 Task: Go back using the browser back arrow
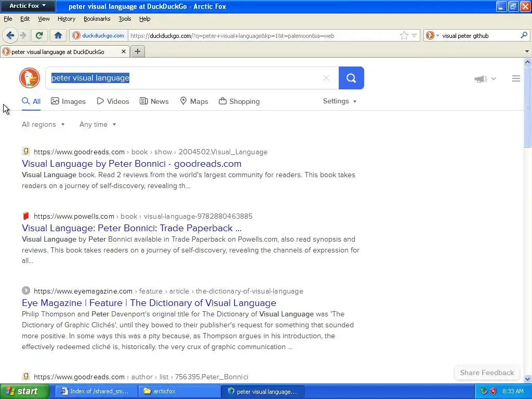coord(10,35)
